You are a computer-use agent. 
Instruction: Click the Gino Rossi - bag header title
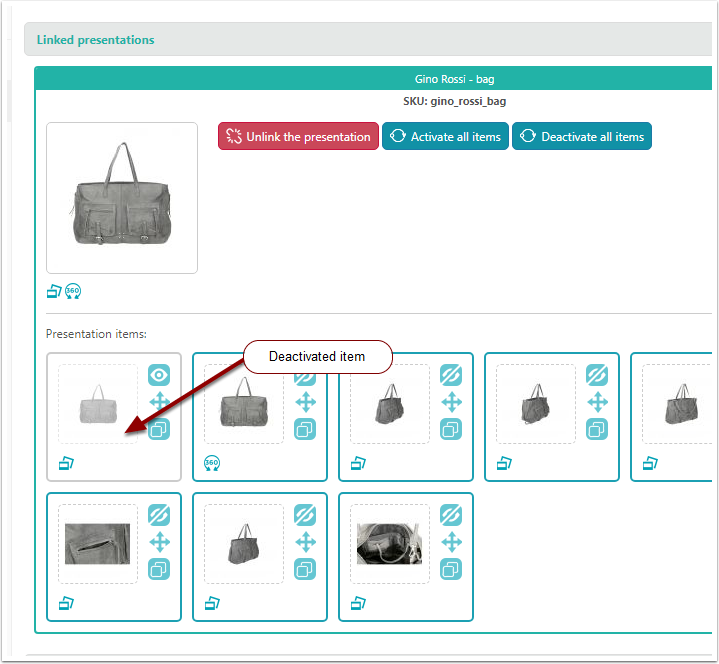click(454, 79)
